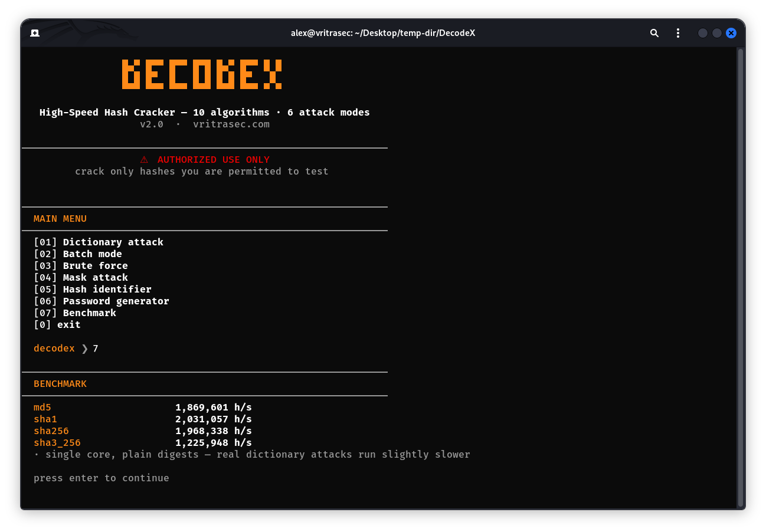Open a new terminal tab icon
Image resolution: width=766 pixels, height=532 pixels.
35,33
